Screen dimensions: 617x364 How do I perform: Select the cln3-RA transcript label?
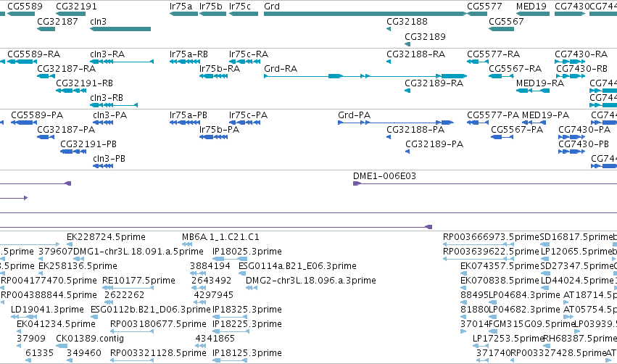pos(107,54)
